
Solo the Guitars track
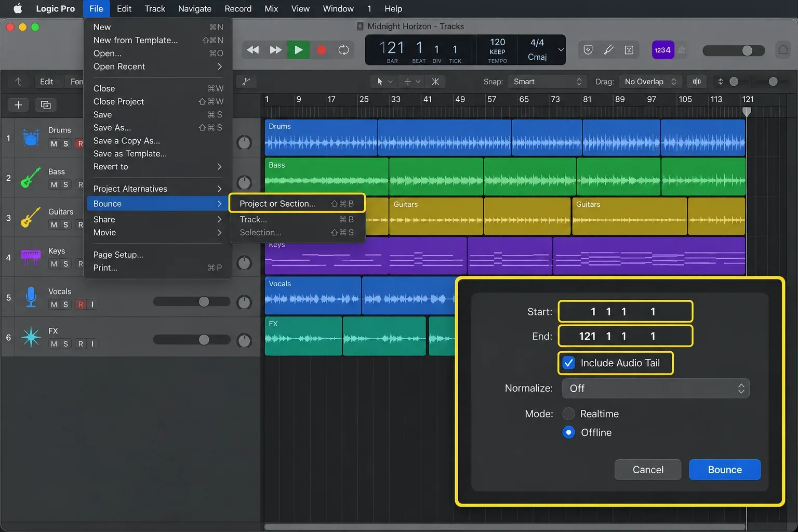pyautogui.click(x=65, y=224)
